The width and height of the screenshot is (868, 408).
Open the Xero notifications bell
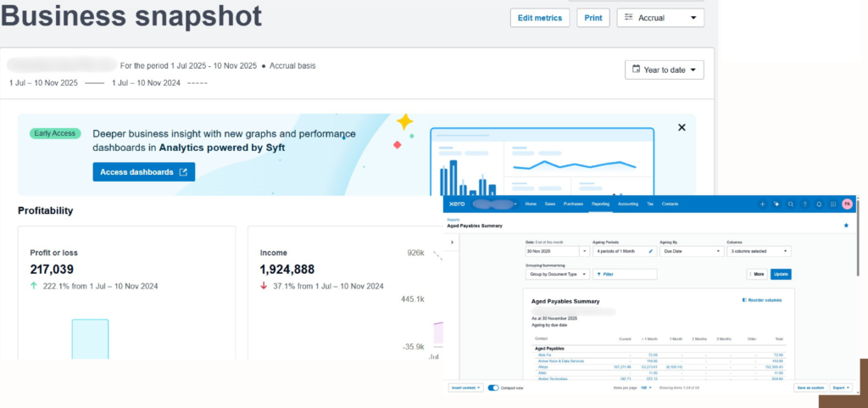point(819,204)
